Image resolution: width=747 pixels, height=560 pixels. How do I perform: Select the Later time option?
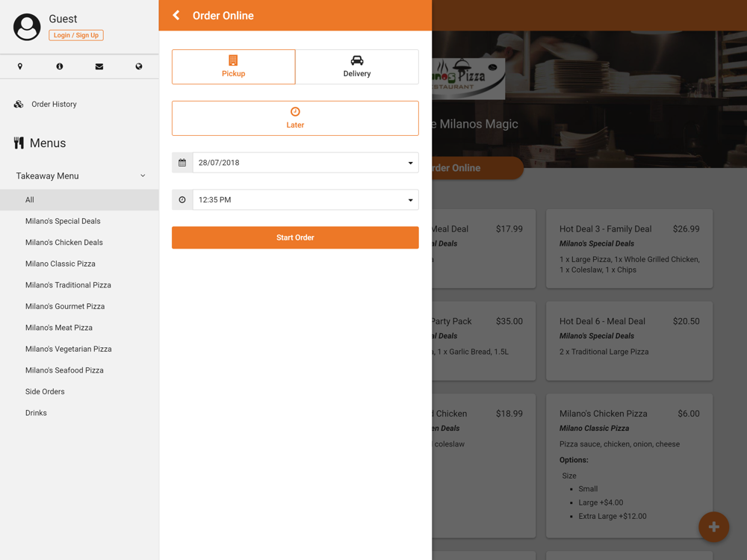(295, 118)
